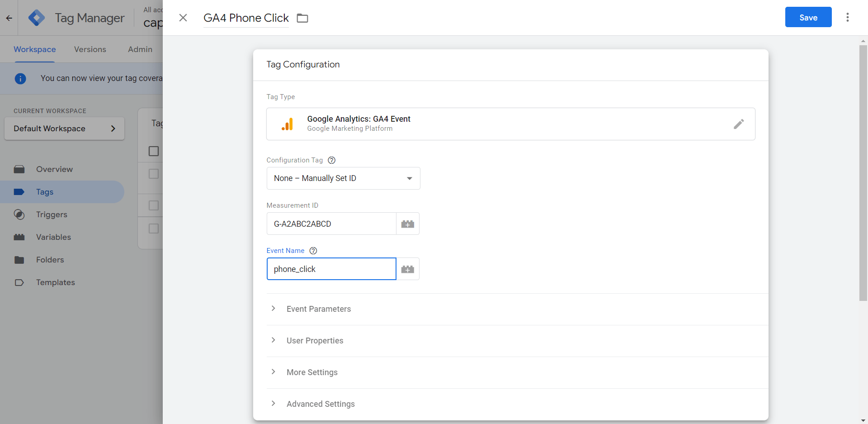Insert variable into Measurement ID field
This screenshot has width=868, height=424.
408,224
